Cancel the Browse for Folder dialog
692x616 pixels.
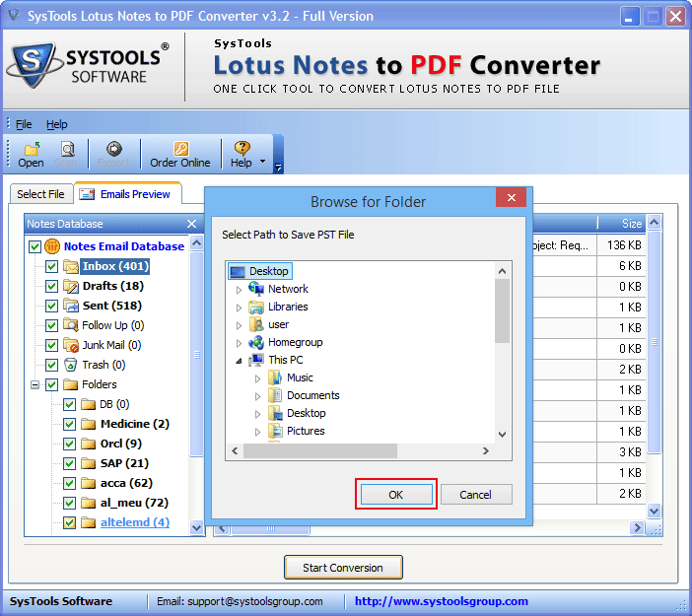476,494
